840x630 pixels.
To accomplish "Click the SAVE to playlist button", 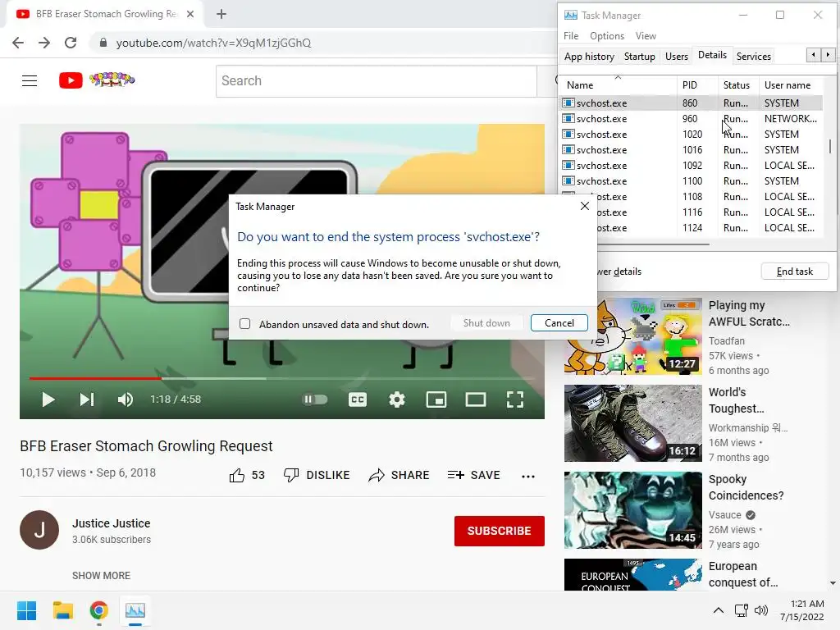I will (x=473, y=475).
